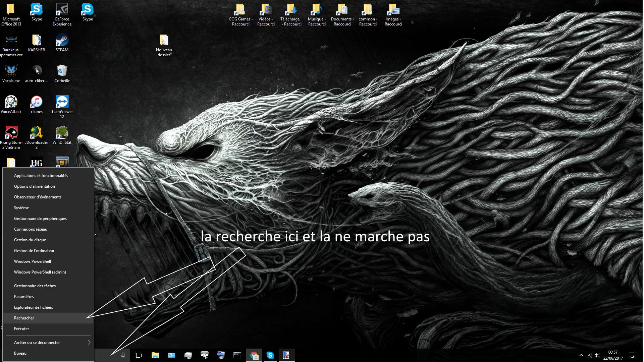Image resolution: width=644 pixels, height=362 pixels.
Task: Select Bureau at menu bottom
Action: [48, 353]
